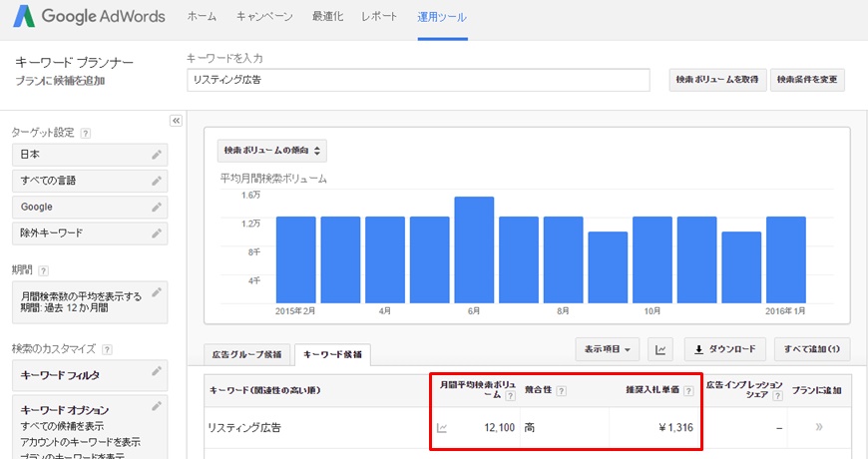The width and height of the screenshot is (868, 459).
Task: Click help icon next to ターゲット設定
Action: point(85,133)
